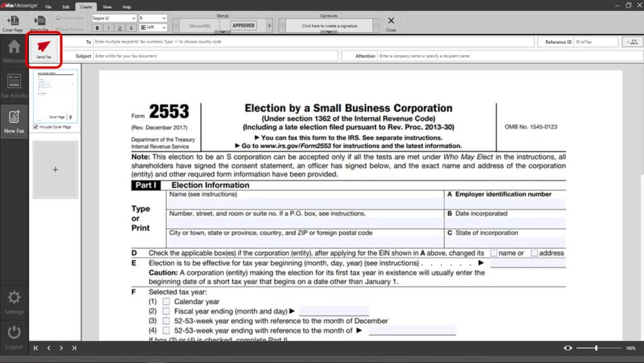Select the APPROVED stamp
Image resolution: width=644 pixels, height=363 pixels.
pyautogui.click(x=243, y=26)
